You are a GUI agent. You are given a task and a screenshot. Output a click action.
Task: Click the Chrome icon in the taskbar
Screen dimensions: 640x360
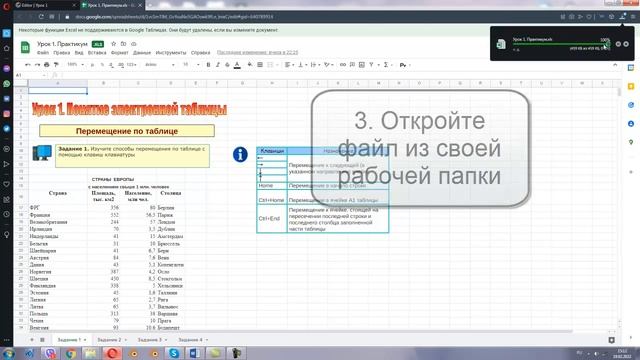pos(71,353)
